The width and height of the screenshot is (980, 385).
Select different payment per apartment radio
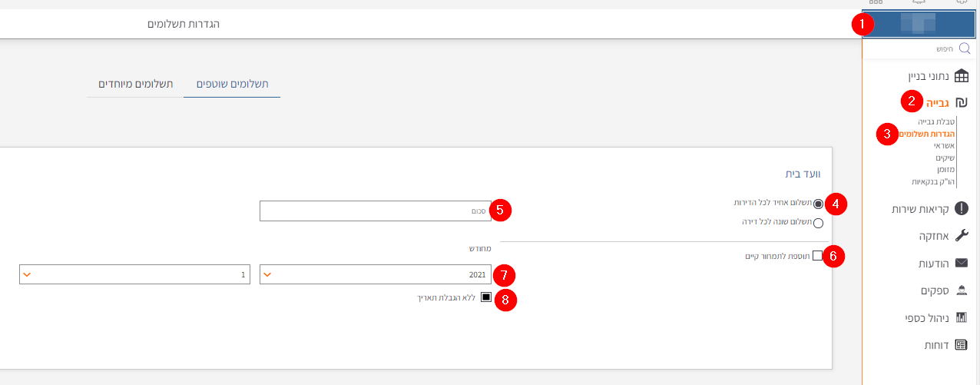click(x=818, y=224)
